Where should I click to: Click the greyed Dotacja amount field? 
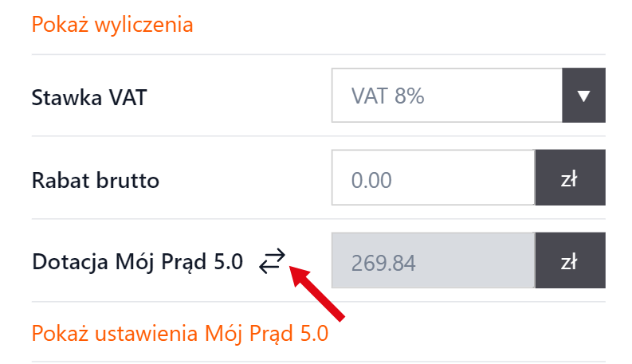click(433, 260)
